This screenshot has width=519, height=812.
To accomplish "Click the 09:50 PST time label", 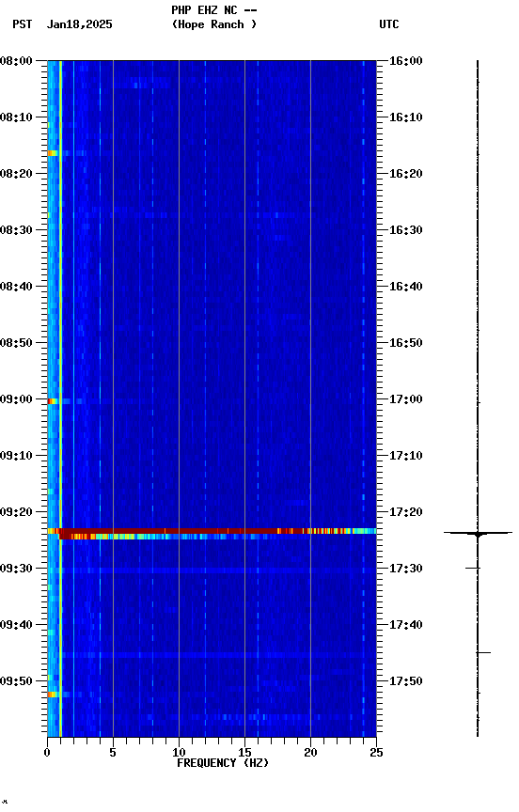I will 16,681.
